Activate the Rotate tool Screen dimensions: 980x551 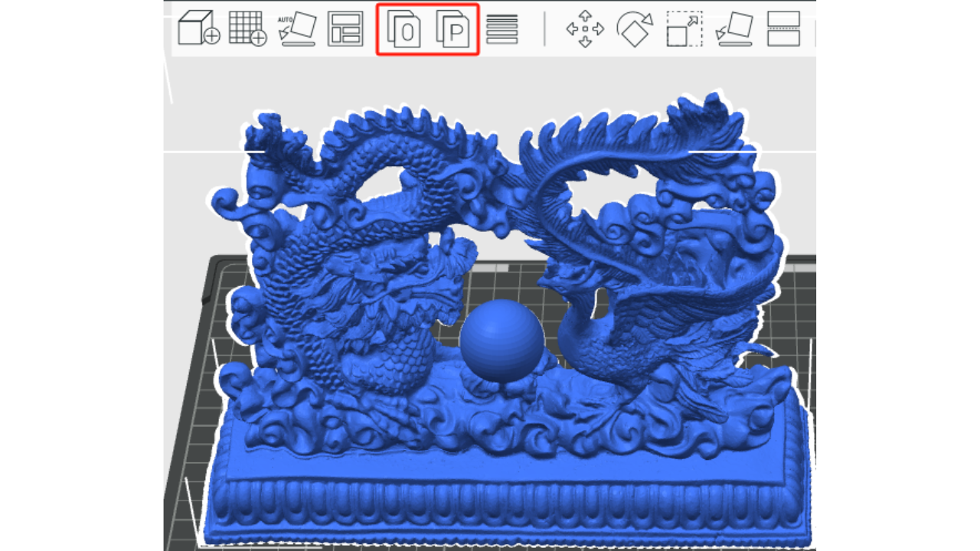(634, 29)
